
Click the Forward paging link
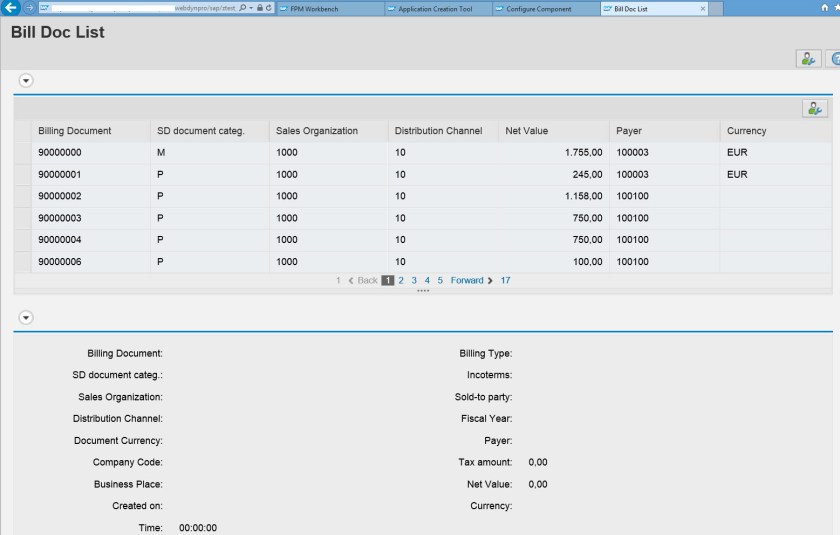(x=471, y=280)
